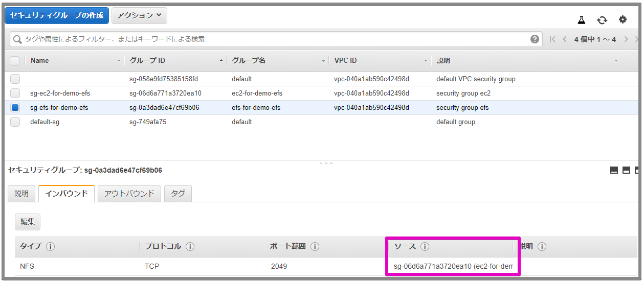Click the 'security group ec2' description
Viewport: 644px width, 282px height.
(463, 93)
